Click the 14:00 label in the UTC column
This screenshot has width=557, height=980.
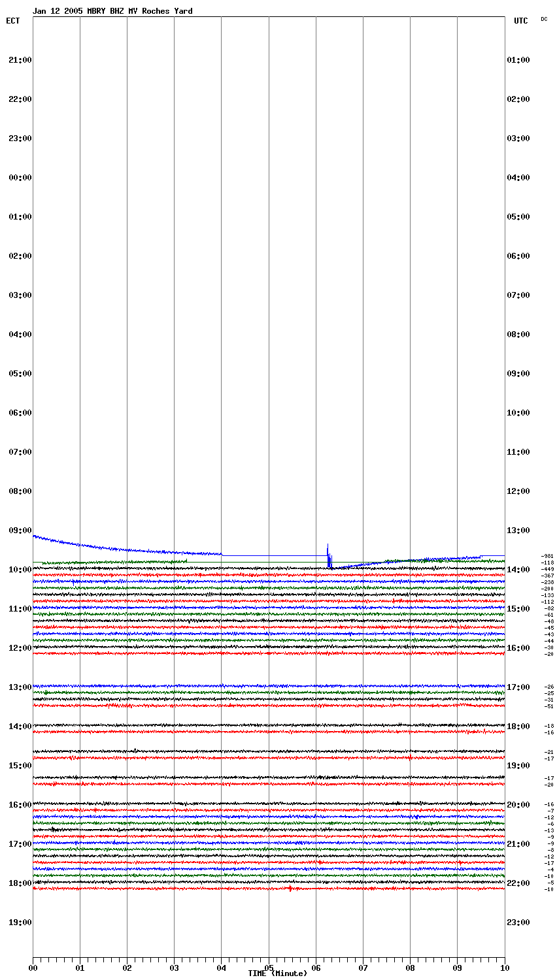click(518, 570)
